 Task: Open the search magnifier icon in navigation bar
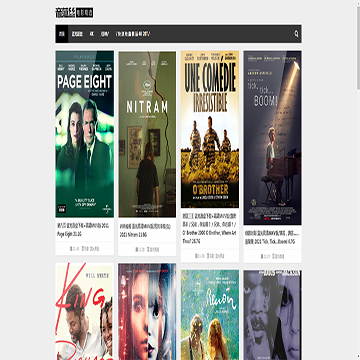(296, 34)
